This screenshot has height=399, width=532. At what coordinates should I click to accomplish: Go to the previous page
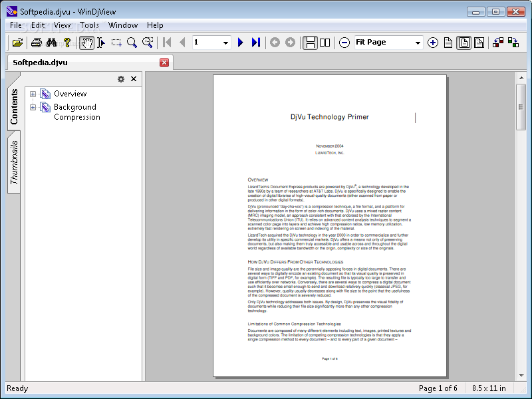coord(182,43)
